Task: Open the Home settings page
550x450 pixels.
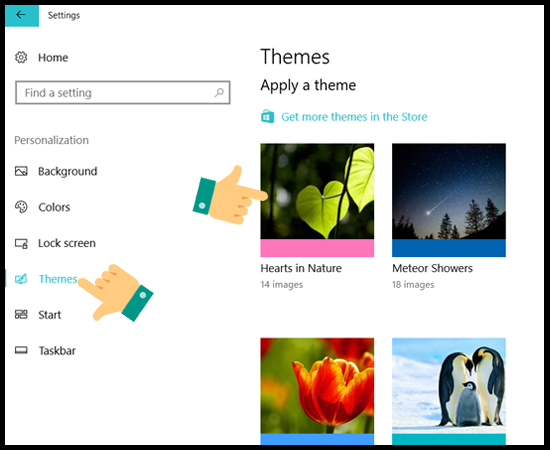Action: 53,58
